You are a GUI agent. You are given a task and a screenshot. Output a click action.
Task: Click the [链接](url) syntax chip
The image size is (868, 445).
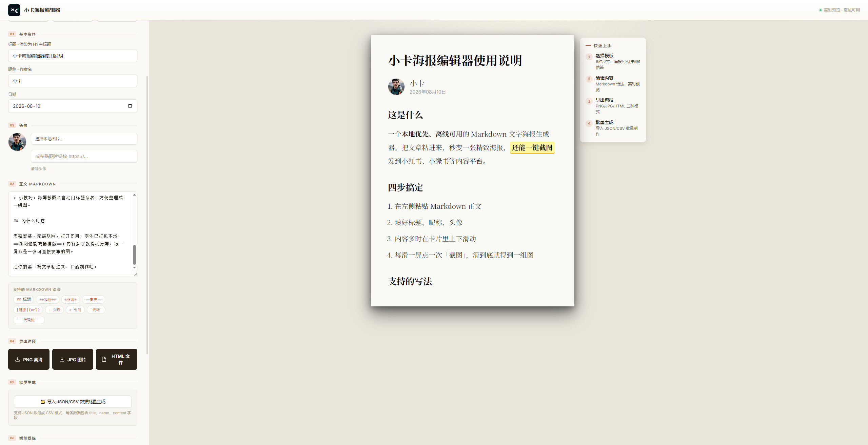(28, 310)
